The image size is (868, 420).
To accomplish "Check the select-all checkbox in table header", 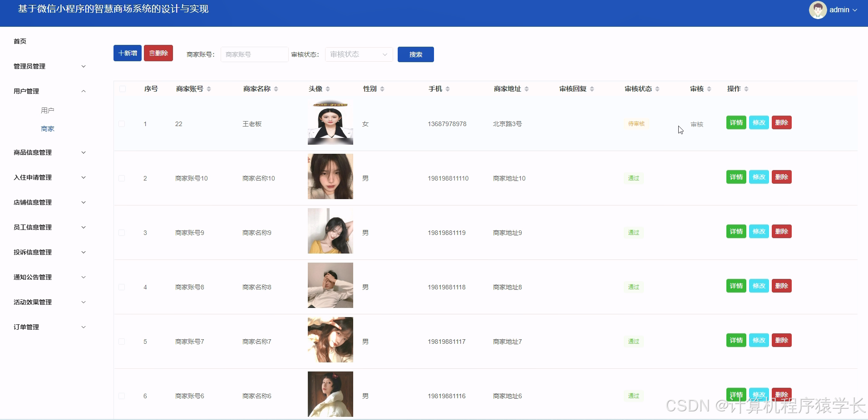I will click(122, 89).
